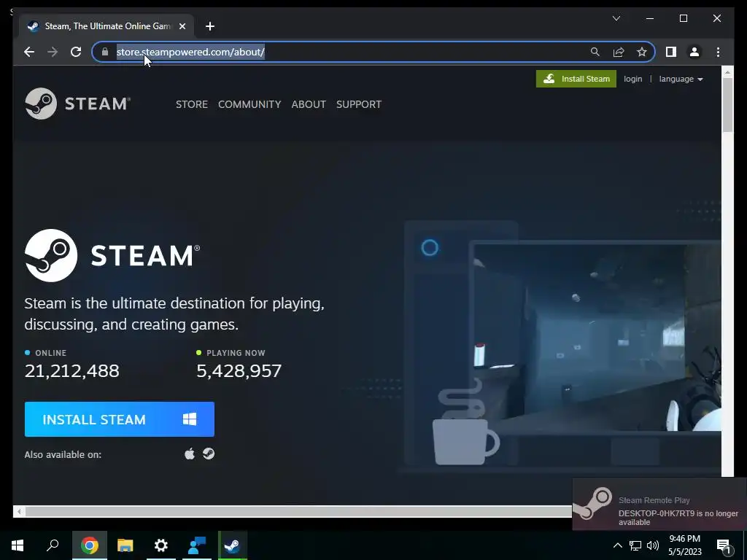Bookmark this page with the star icon

pos(642,52)
